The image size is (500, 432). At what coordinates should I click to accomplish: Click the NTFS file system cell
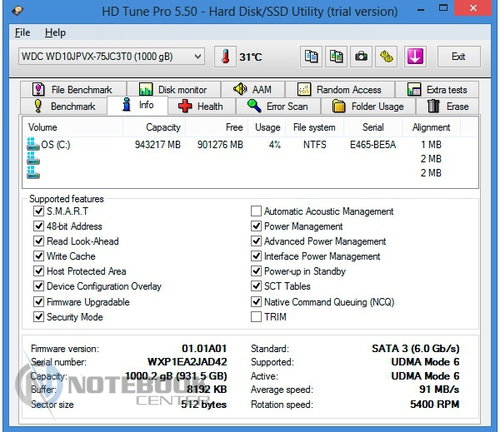tap(315, 145)
